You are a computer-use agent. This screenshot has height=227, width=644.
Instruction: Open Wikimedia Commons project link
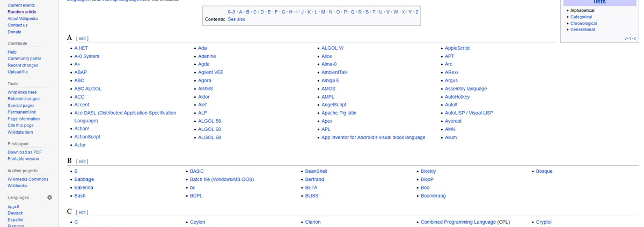(28, 179)
